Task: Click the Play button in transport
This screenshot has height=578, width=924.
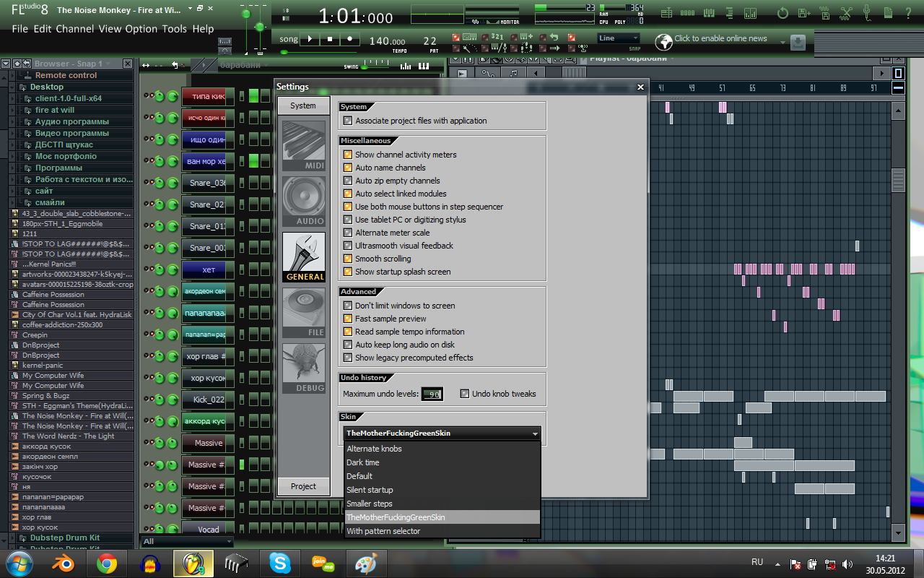Action: 309,39
